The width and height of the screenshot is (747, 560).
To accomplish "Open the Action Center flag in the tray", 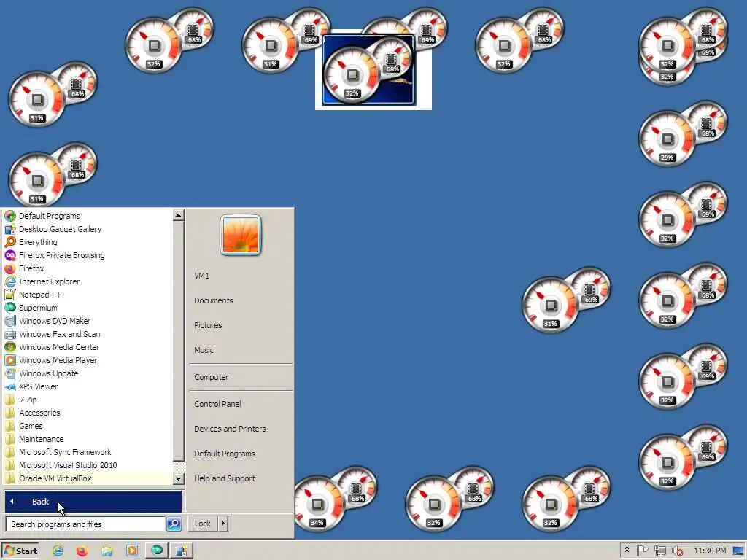I will (642, 551).
